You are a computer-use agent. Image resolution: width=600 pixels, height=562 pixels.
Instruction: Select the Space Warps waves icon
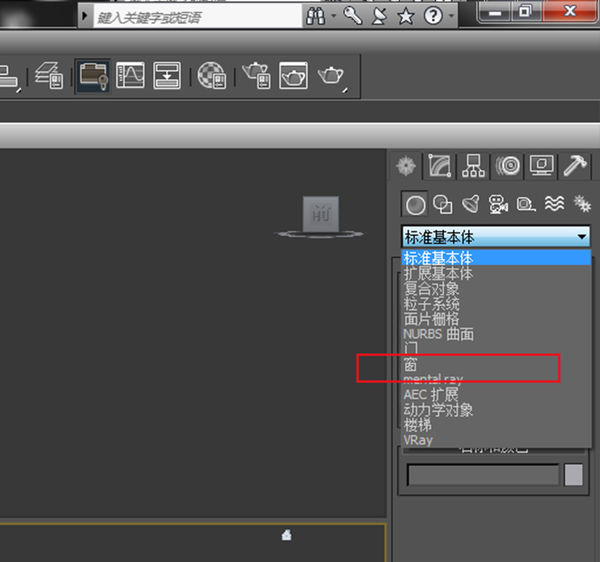point(554,204)
